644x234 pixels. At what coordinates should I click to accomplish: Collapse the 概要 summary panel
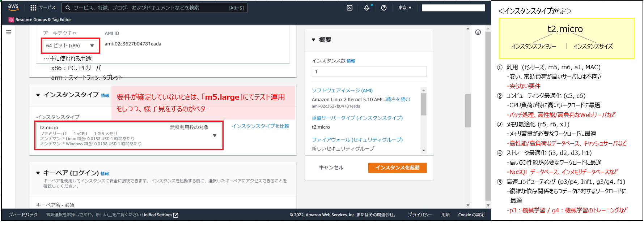coord(314,40)
